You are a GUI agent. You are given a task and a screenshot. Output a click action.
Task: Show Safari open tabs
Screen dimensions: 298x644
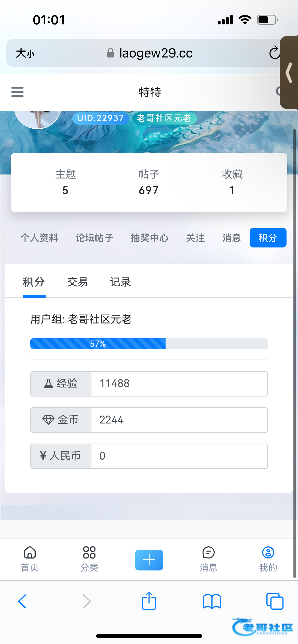[x=275, y=602]
